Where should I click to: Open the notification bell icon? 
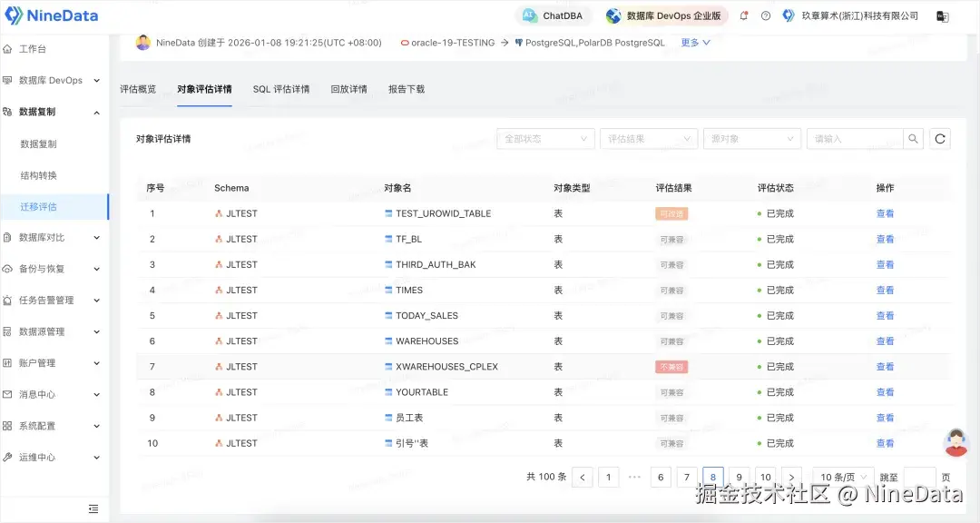tap(744, 15)
